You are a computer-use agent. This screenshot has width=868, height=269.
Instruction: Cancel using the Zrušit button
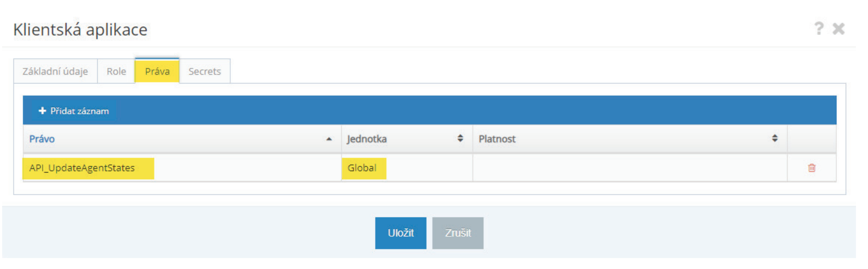click(x=458, y=233)
